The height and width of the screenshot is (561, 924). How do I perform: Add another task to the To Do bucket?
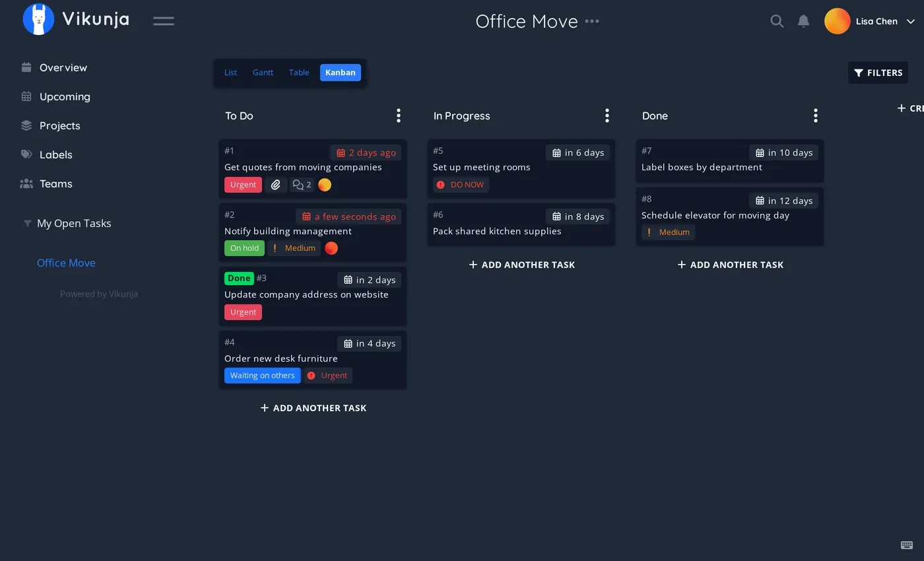313,408
